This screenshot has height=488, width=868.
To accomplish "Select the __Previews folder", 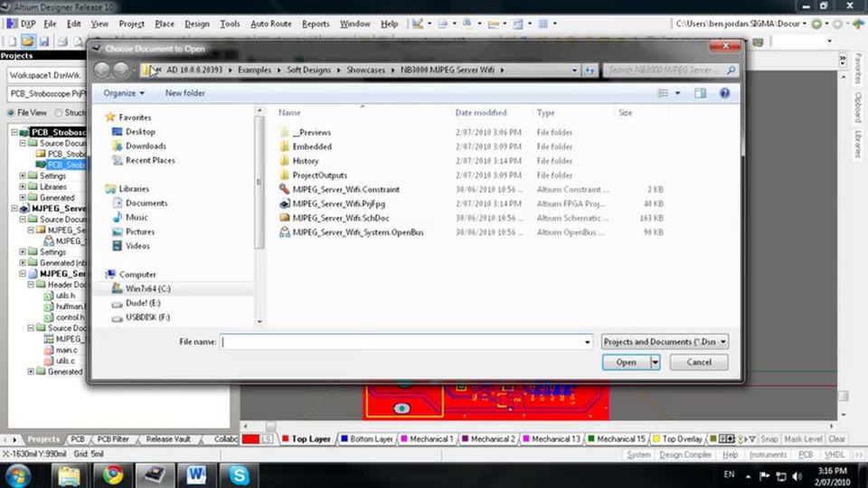I will pyautogui.click(x=312, y=132).
